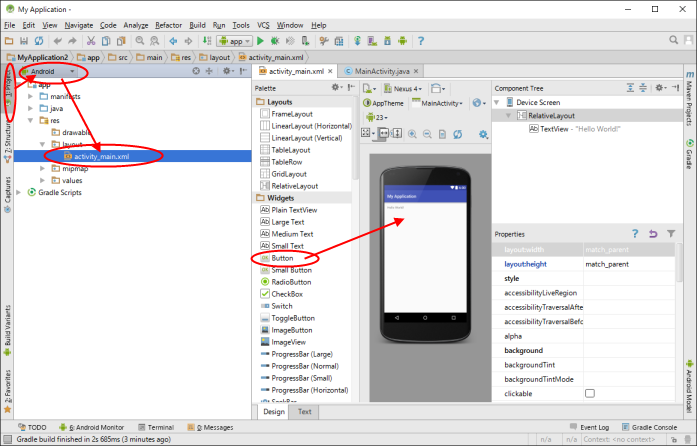This screenshot has height=446, width=697.
Task: Click the Copy toolbar icon
Action: coord(106,41)
